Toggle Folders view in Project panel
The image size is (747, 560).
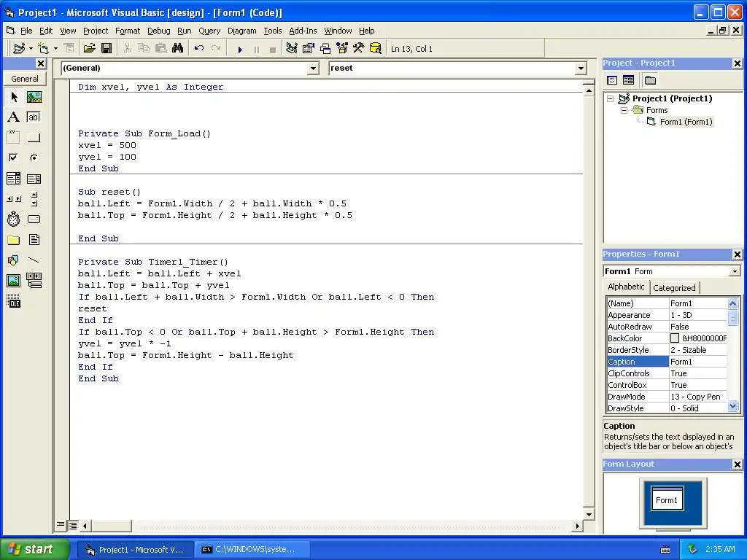click(x=650, y=80)
